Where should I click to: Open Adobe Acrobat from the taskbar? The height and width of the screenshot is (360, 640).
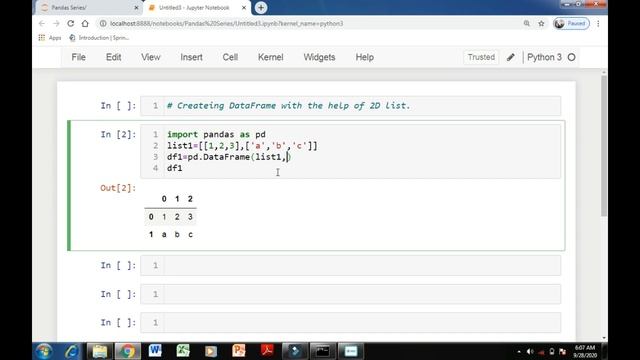coord(267,351)
